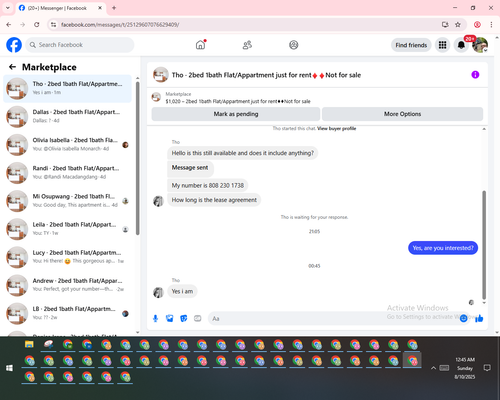The width and height of the screenshot is (500, 400).
Task: Click Tho's avatar beside 'Yes i am'
Action: click(158, 292)
